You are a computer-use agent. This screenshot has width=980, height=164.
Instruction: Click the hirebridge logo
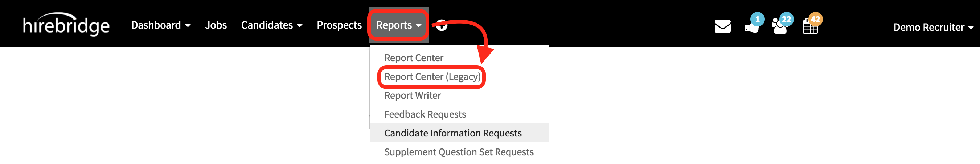tap(66, 25)
